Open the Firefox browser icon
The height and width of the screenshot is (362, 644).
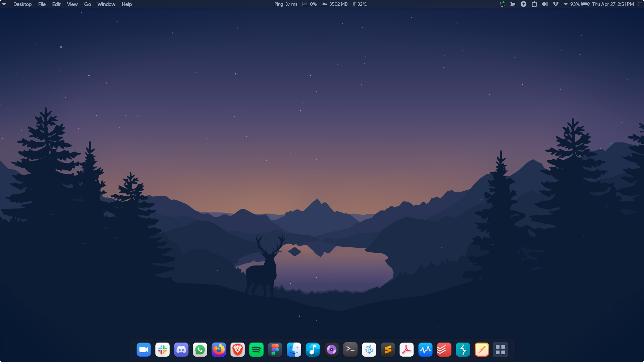point(219,350)
